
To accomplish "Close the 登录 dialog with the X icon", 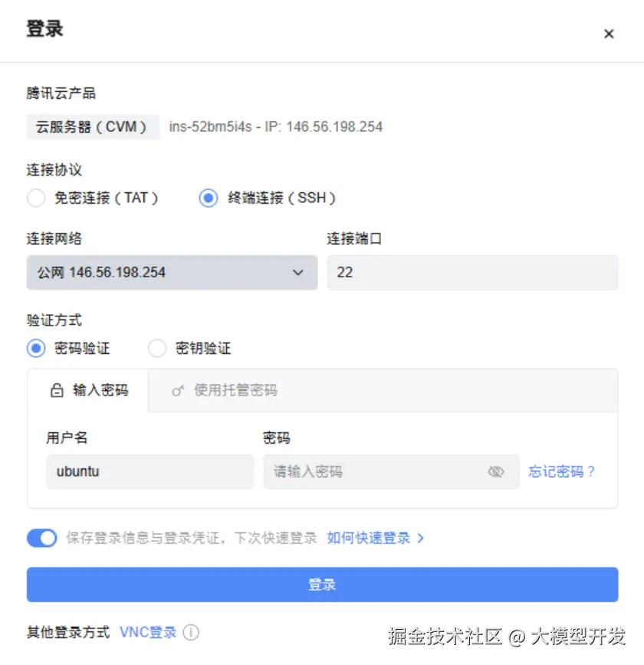I will click(x=609, y=34).
